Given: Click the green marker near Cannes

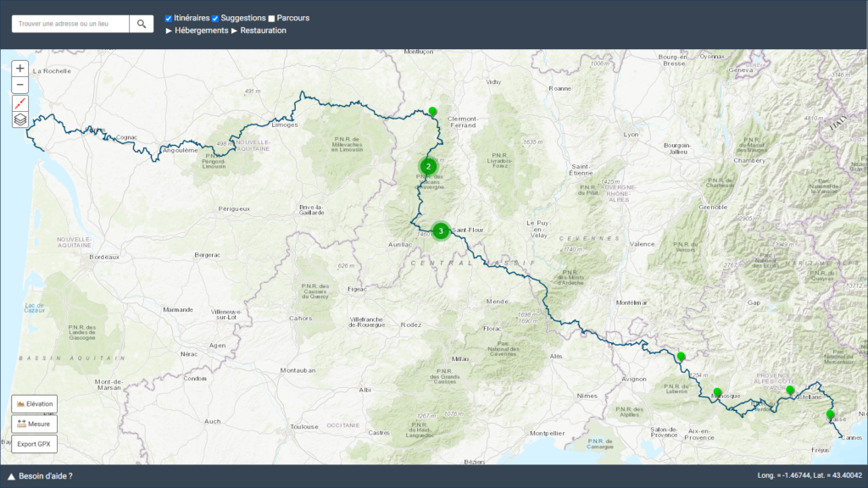Looking at the screenshot, I should [831, 414].
